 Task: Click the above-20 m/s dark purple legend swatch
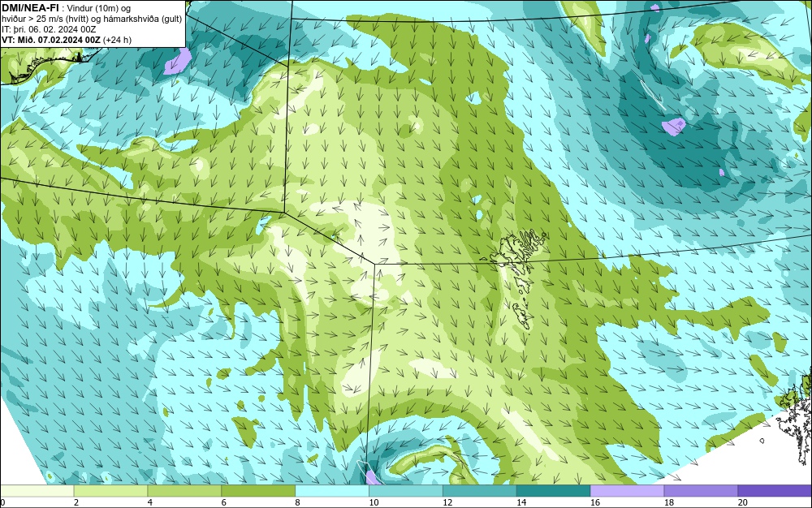coord(775,490)
